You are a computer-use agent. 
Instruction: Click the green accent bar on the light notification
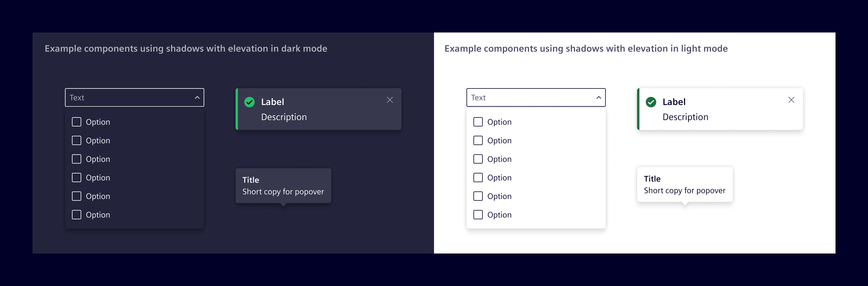coord(638,109)
